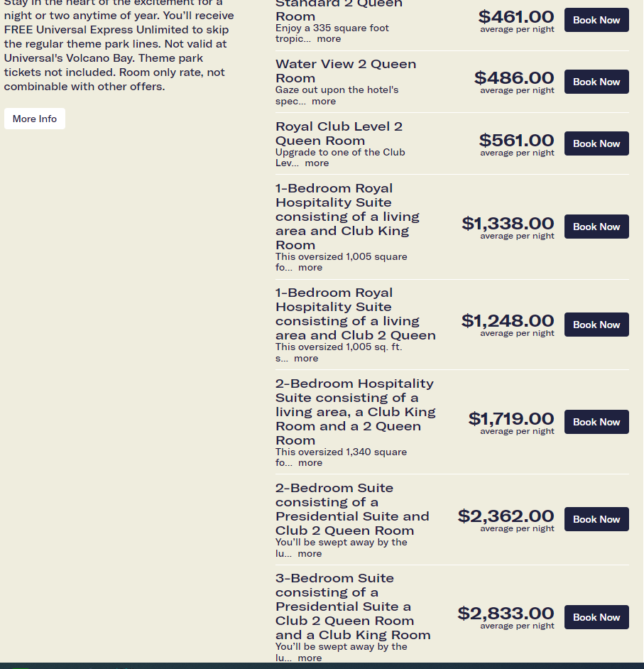Expand Standard 2 Queen Room description

tap(329, 39)
